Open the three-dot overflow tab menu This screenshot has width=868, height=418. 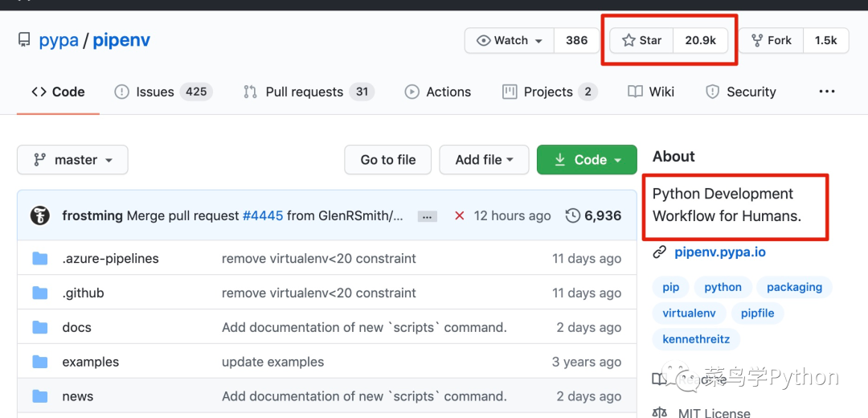click(826, 92)
